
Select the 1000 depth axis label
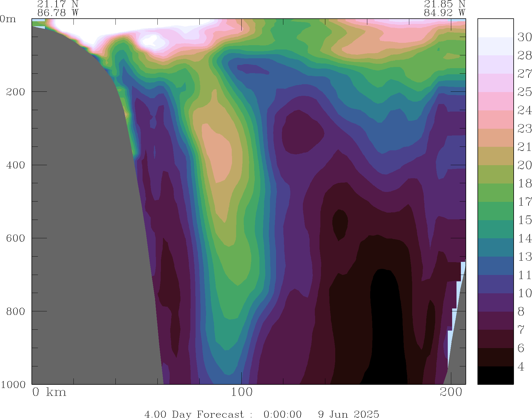(13, 385)
